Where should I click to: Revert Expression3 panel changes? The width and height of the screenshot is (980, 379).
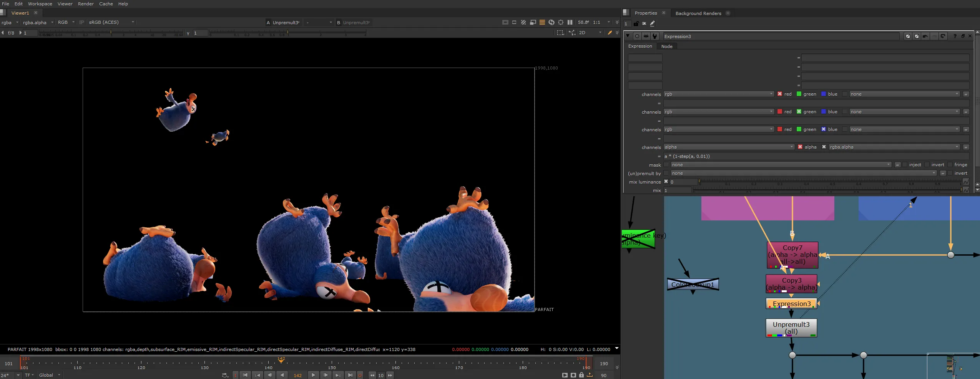click(x=943, y=36)
